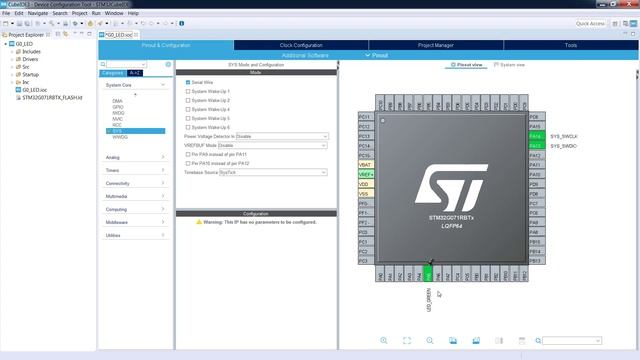This screenshot has height=360, width=640.
Task: Collapse the System Core category
Action: [x=135, y=85]
